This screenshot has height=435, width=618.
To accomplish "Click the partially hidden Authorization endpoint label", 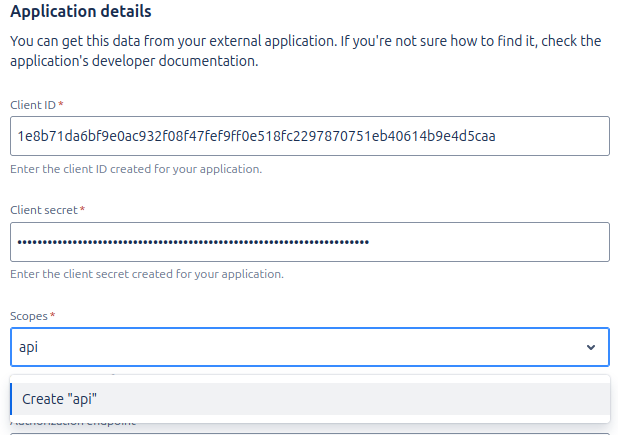I will click(73, 423).
